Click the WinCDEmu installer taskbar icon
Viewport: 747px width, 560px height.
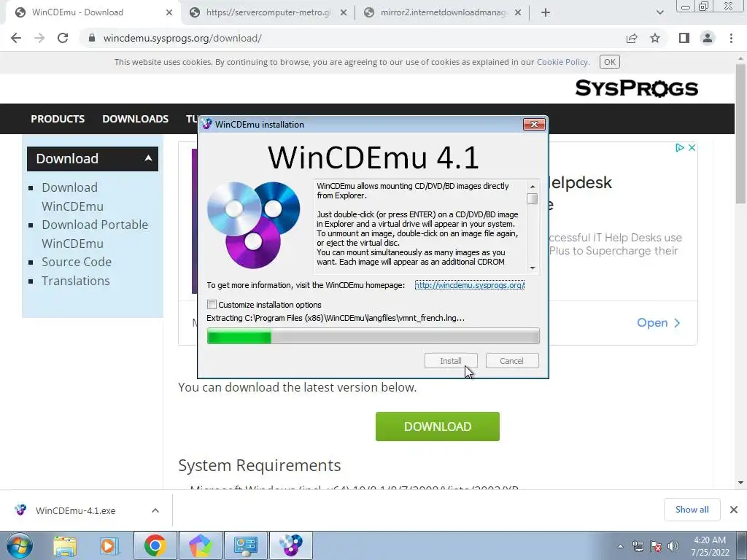(291, 545)
